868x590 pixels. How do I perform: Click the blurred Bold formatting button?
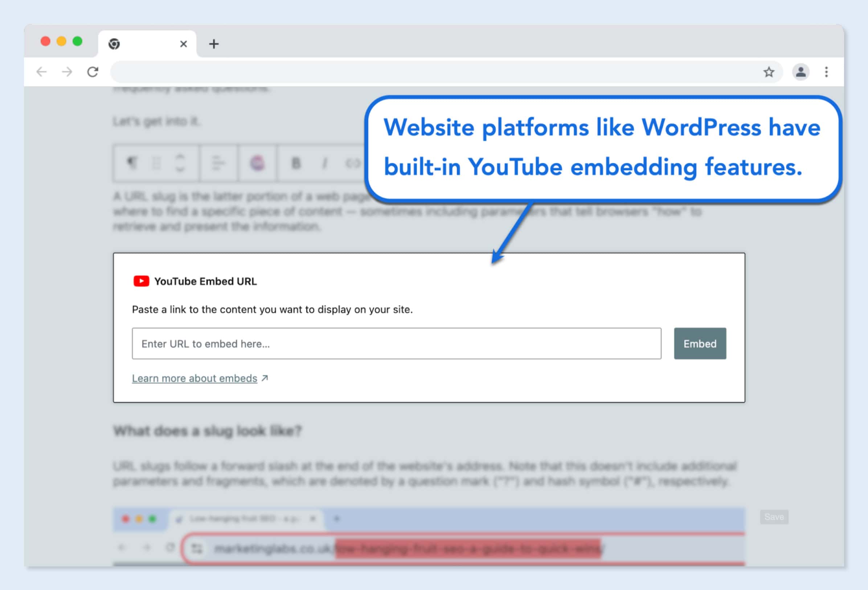[296, 163]
